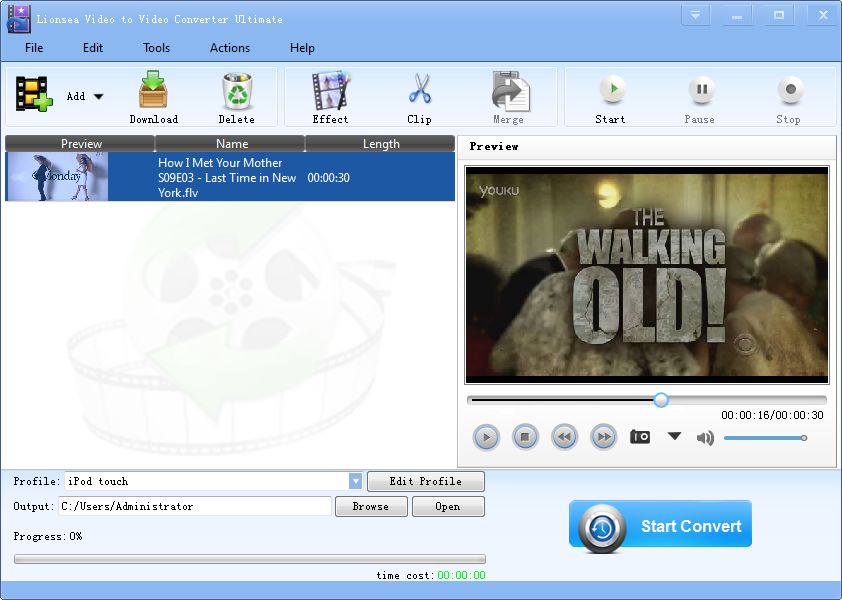This screenshot has height=600, width=842.
Task: Click the Edit Profile button
Action: click(x=426, y=481)
